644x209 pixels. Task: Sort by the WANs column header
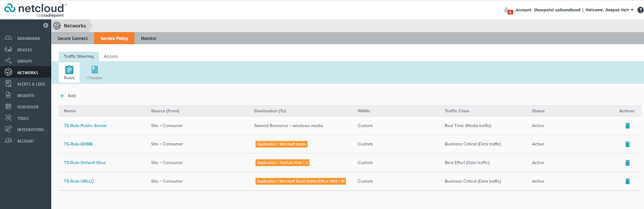[363, 111]
